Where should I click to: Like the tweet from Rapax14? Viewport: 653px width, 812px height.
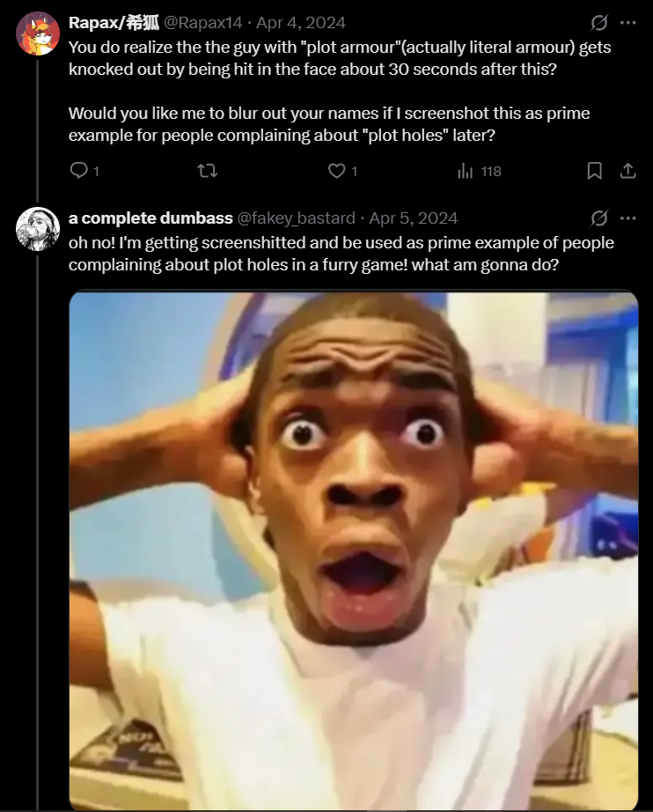pos(342,170)
